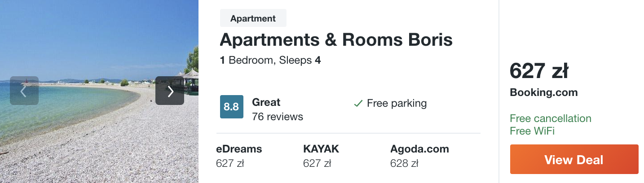Select the Agoda.com 628 zł offer
The image size is (644, 183).
pos(419,156)
